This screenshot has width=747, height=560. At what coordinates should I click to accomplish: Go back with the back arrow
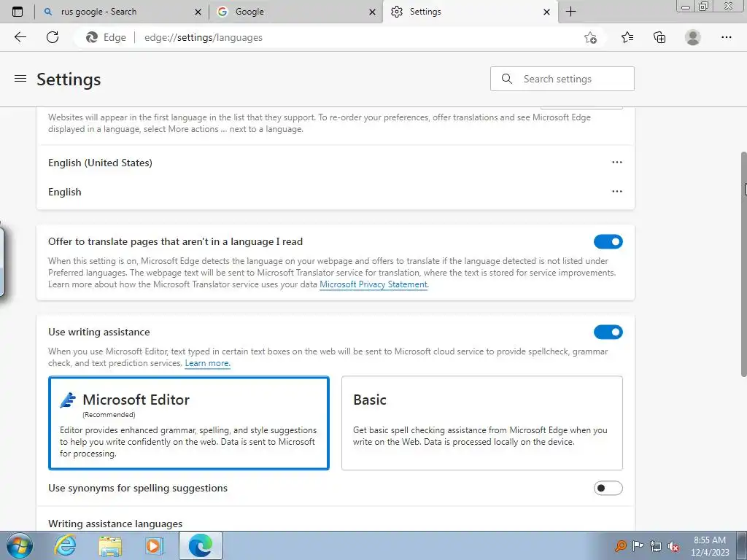[20, 37]
